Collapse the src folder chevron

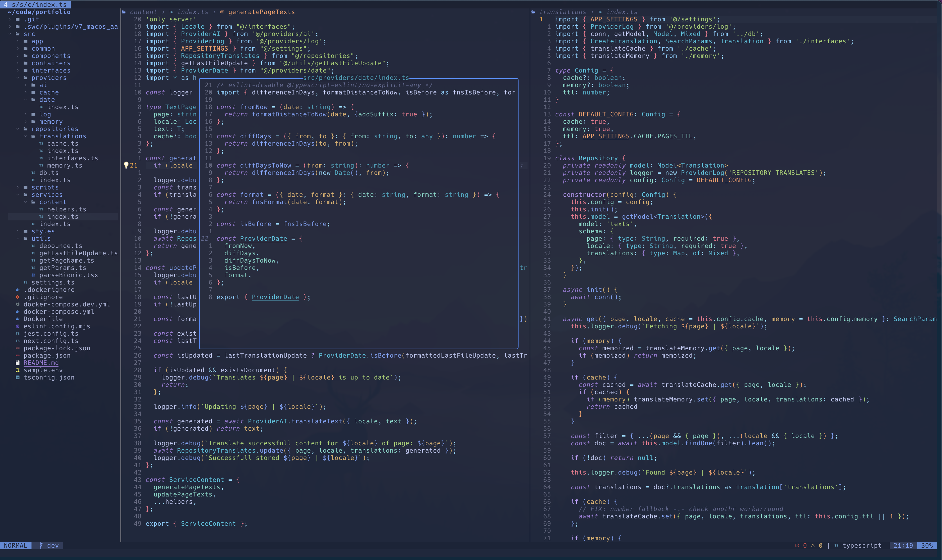[10, 34]
